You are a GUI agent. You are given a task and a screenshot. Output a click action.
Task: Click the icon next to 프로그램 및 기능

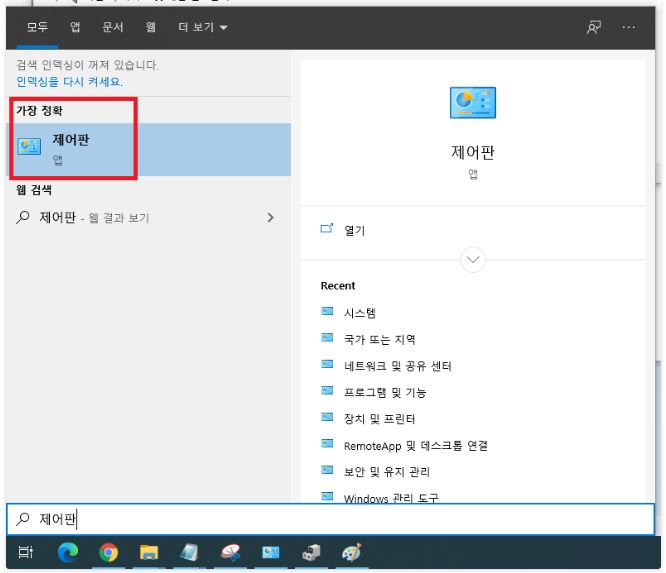point(327,390)
